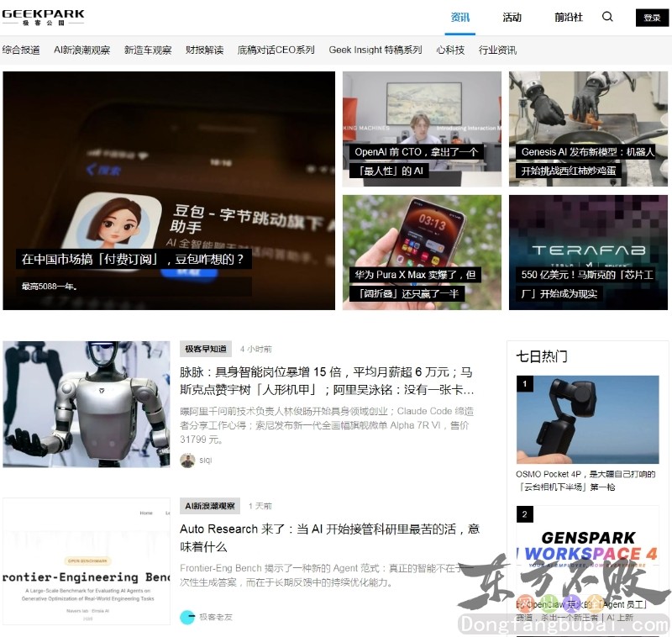The height and width of the screenshot is (637, 672).
Task: Open the 华为 Pura X Max article card
Action: (422, 252)
